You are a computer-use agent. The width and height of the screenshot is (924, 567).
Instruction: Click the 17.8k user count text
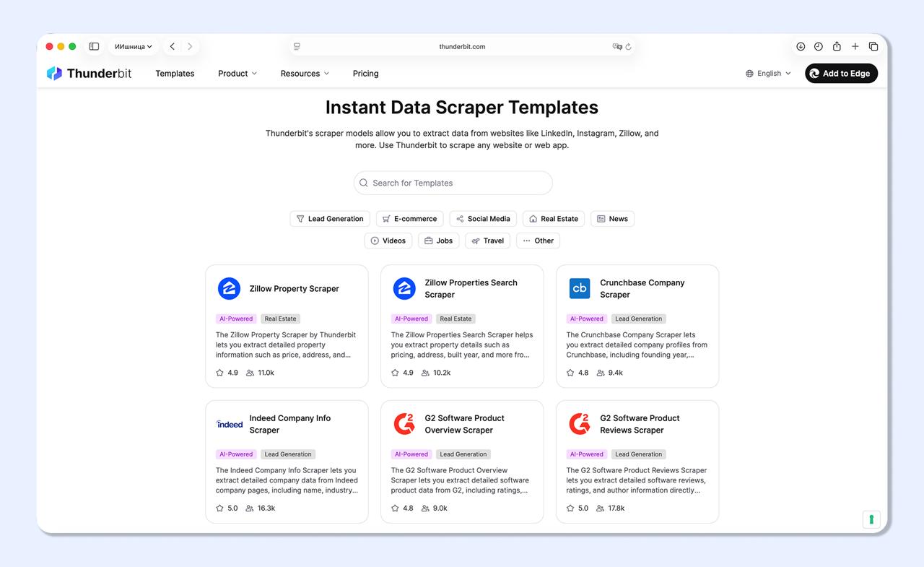click(616, 508)
